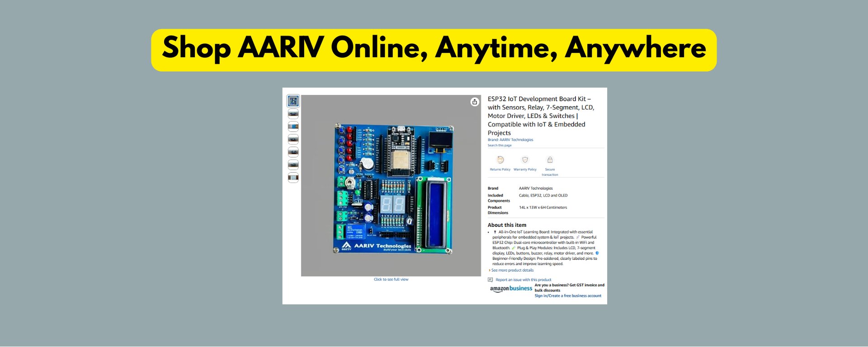Click '14L x 13W x 6H Centimeters' value
The image size is (868, 347).
tap(543, 208)
